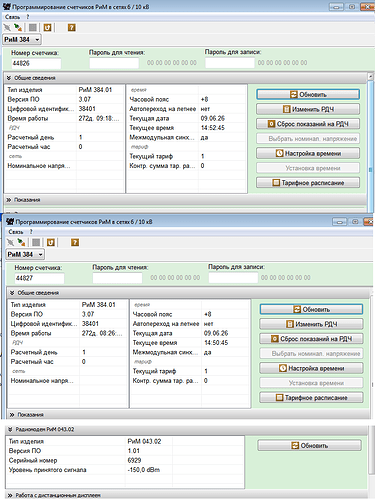This screenshot has height=500, width=375.
Task: Click Обновить in the Радиомодем РиМ 043.02 section
Action: [x=310, y=445]
